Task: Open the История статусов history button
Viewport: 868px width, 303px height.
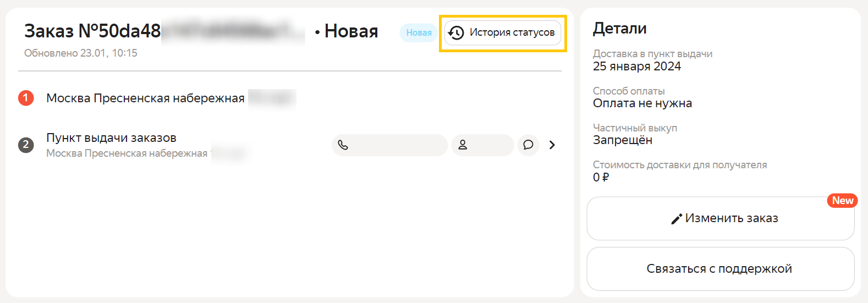Action: click(503, 33)
